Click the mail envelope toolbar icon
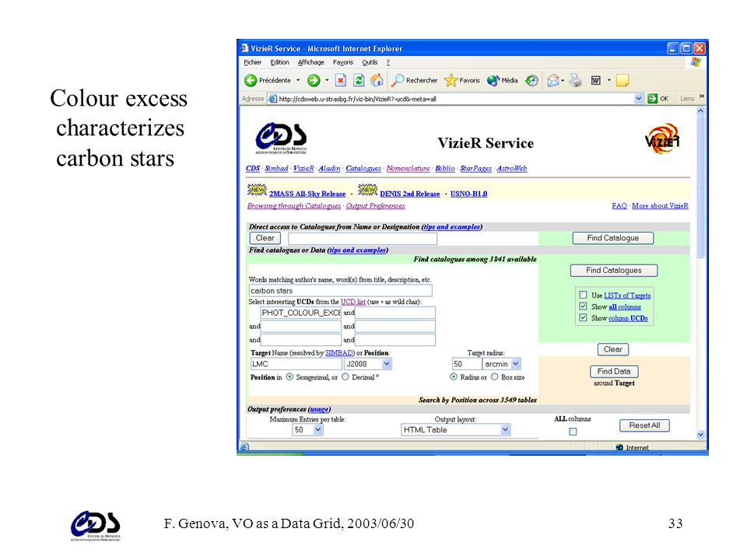The height and width of the screenshot is (560, 747). click(553, 80)
